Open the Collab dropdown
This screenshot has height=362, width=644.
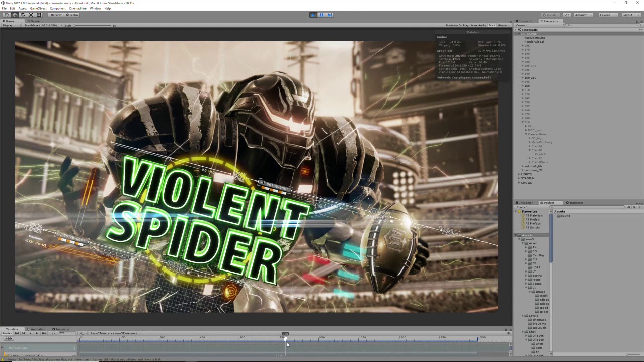(x=550, y=15)
